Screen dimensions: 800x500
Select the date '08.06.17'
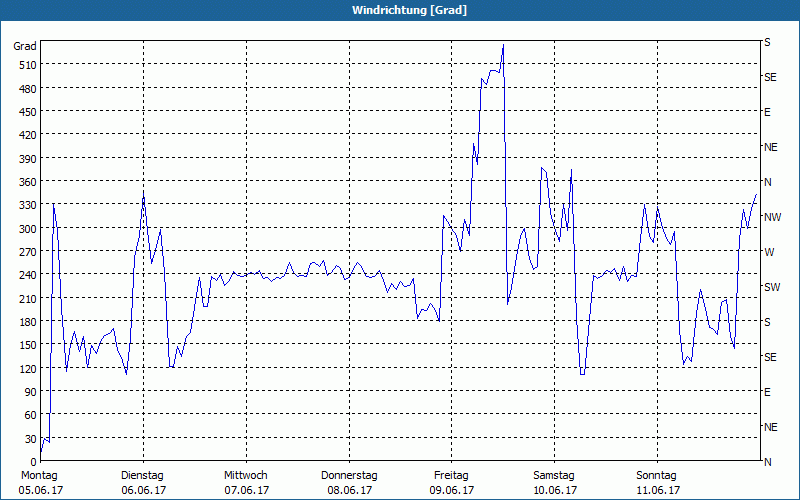(349, 490)
